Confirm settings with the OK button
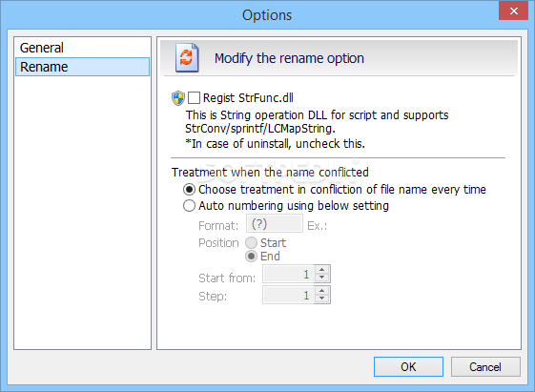The width and height of the screenshot is (535, 392). tap(408, 367)
